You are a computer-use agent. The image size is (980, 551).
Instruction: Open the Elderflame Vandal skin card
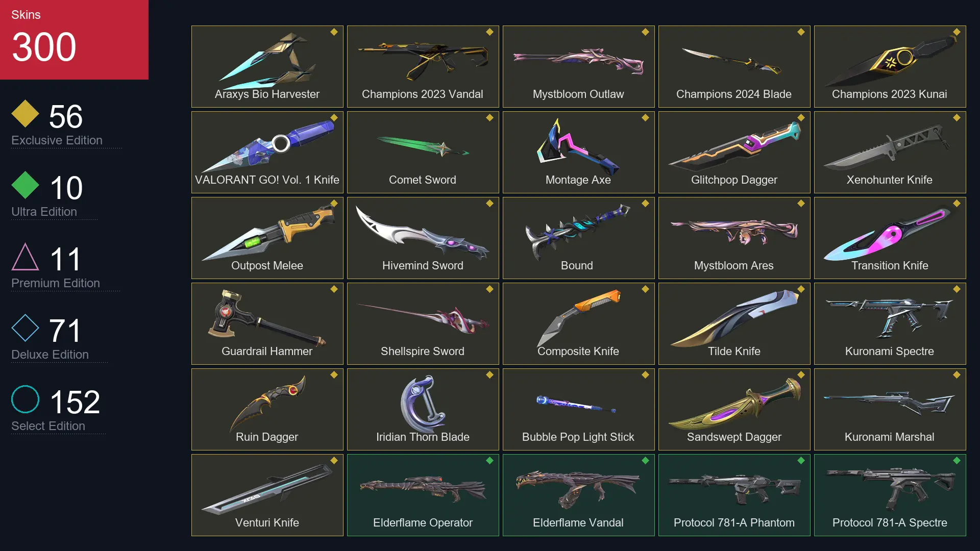click(578, 495)
